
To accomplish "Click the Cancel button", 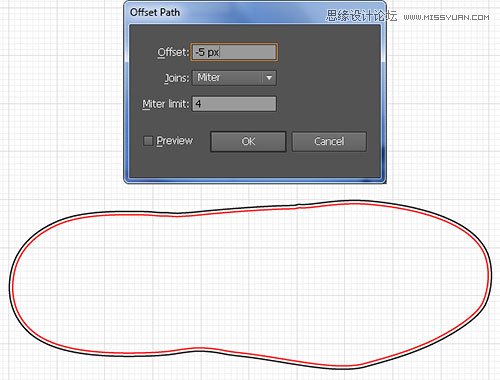I will (x=329, y=141).
